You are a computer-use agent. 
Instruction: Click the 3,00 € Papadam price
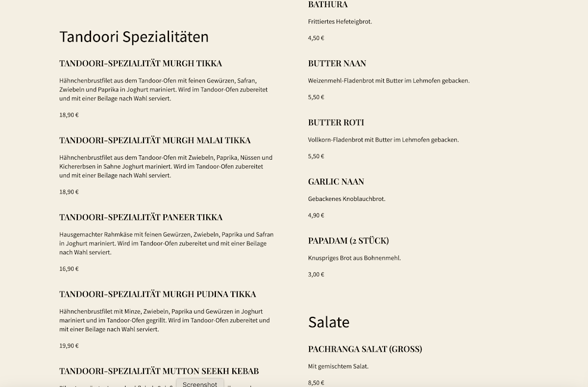pos(316,274)
